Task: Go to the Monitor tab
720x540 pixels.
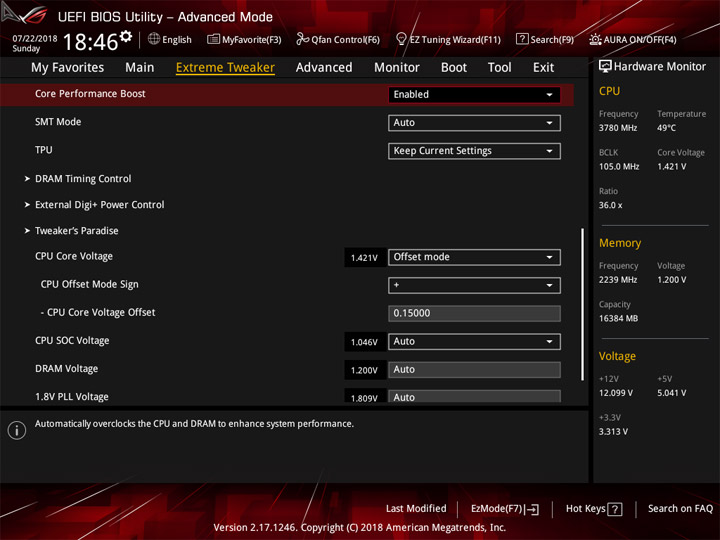Action: pos(397,68)
